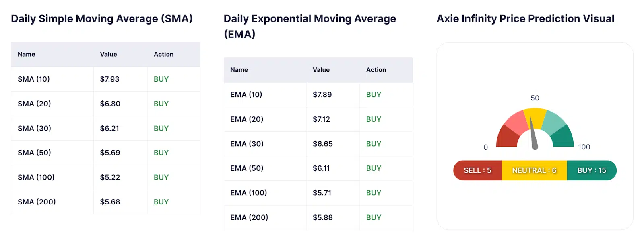
Task: Click the SELL : 5 red indicator
Action: click(477, 170)
